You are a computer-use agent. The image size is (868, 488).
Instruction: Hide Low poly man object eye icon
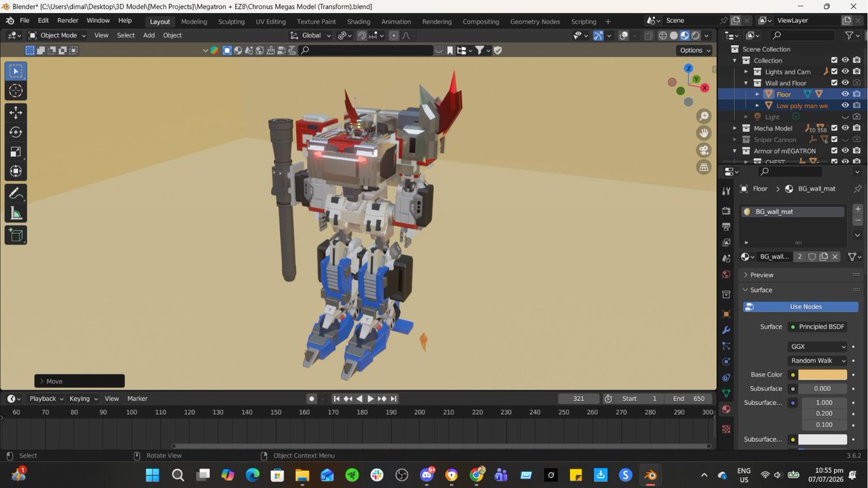845,106
